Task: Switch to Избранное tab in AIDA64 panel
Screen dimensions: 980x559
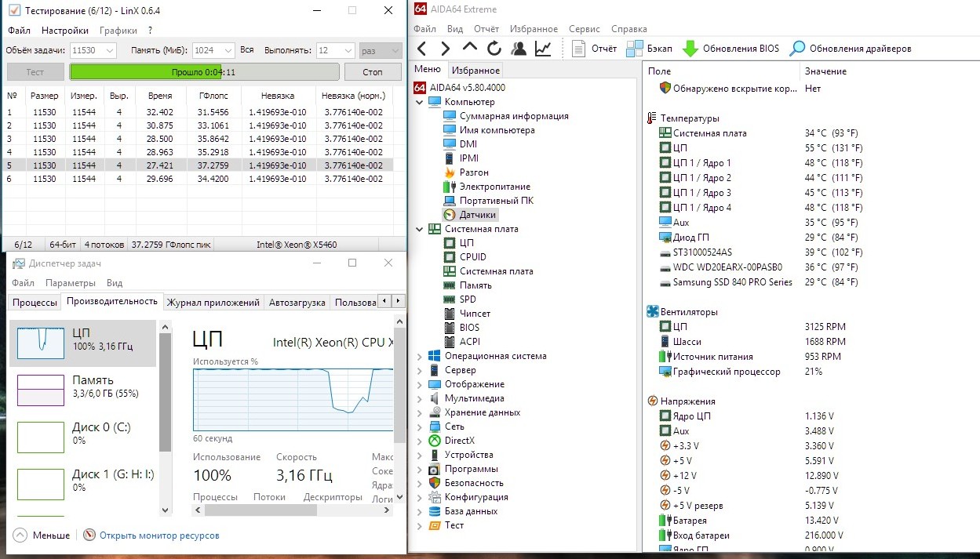Action: pyautogui.click(x=476, y=71)
